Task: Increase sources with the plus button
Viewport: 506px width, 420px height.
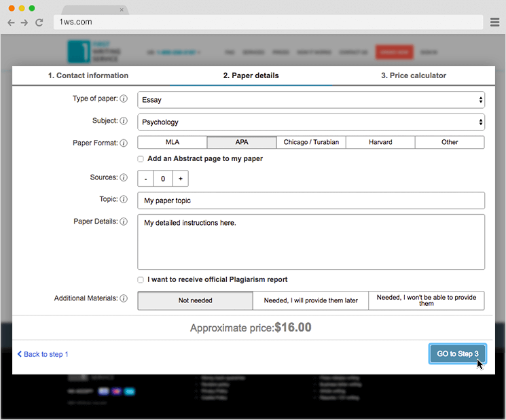Action: (x=180, y=179)
